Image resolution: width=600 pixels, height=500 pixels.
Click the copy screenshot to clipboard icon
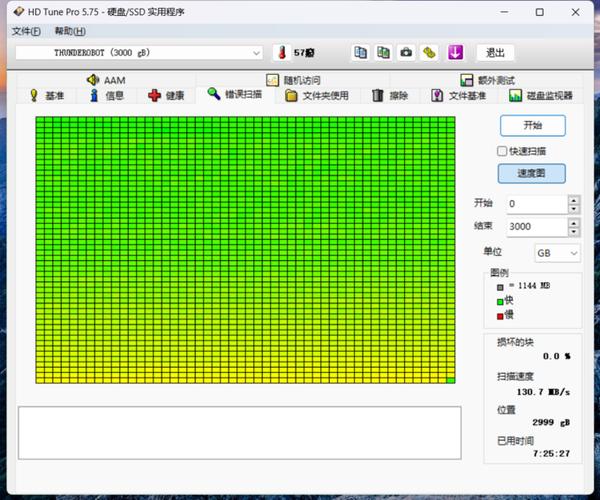[x=383, y=52]
